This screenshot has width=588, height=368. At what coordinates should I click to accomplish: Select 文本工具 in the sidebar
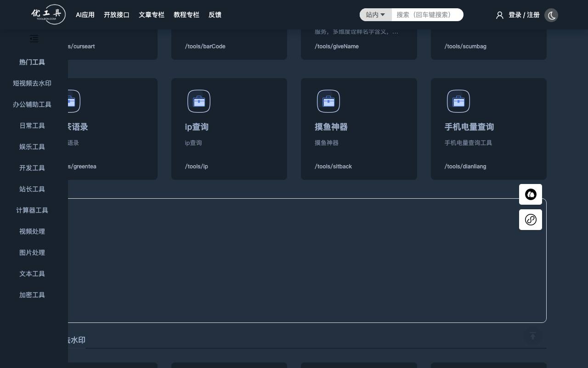point(32,274)
